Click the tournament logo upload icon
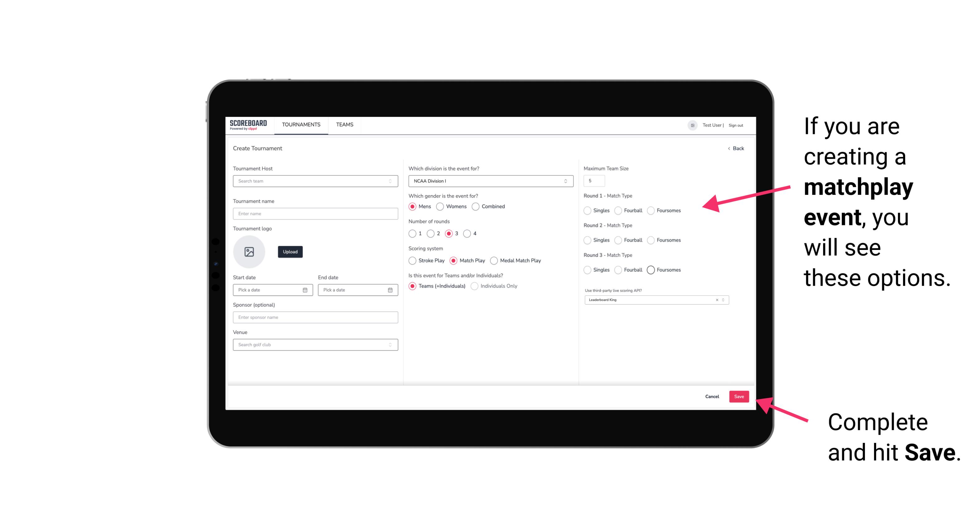 (249, 252)
